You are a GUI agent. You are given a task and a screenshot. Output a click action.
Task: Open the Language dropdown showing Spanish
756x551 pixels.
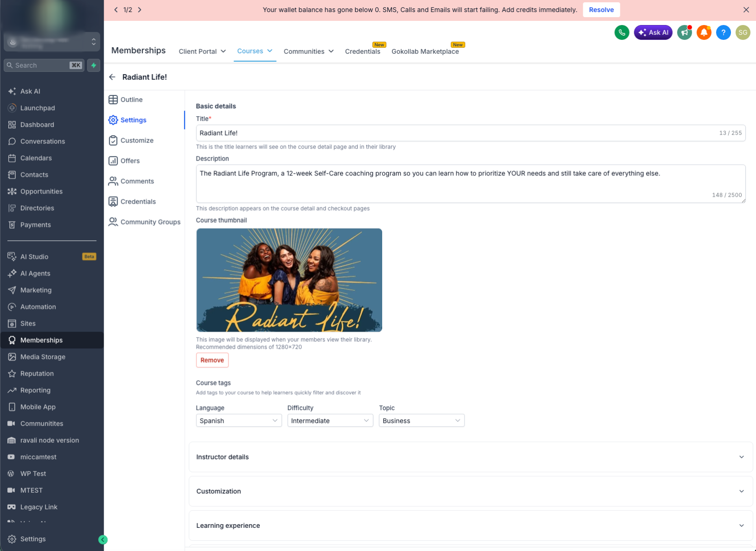(239, 420)
